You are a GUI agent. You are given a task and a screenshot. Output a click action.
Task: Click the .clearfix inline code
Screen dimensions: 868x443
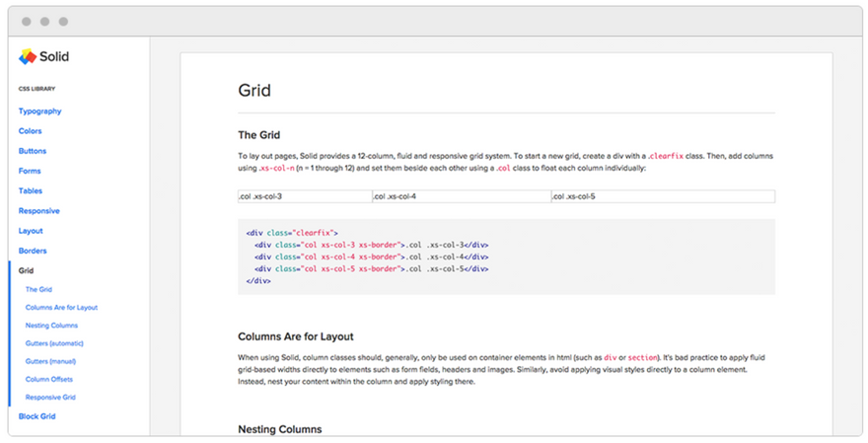[x=666, y=156]
